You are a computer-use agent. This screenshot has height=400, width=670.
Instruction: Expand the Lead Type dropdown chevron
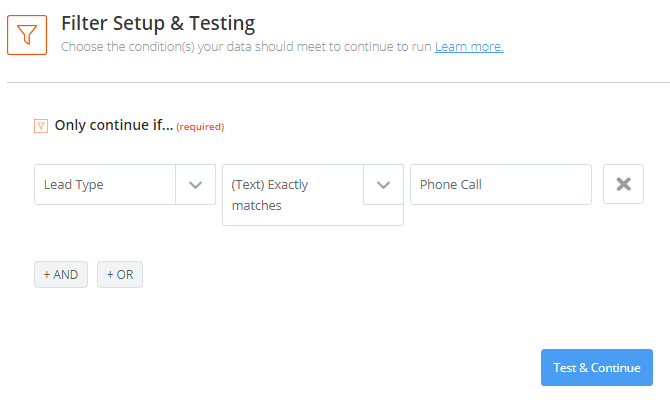(195, 185)
